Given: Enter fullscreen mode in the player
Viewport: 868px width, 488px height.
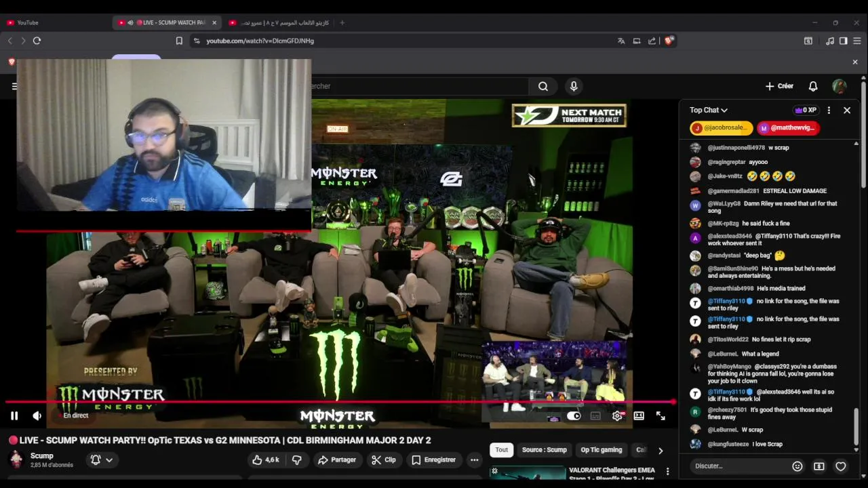Looking at the screenshot, I should 660,415.
